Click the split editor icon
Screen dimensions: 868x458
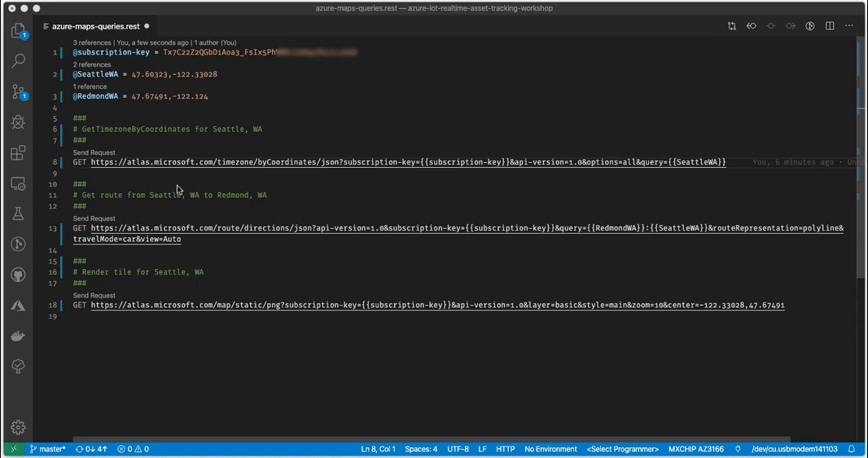pos(830,26)
